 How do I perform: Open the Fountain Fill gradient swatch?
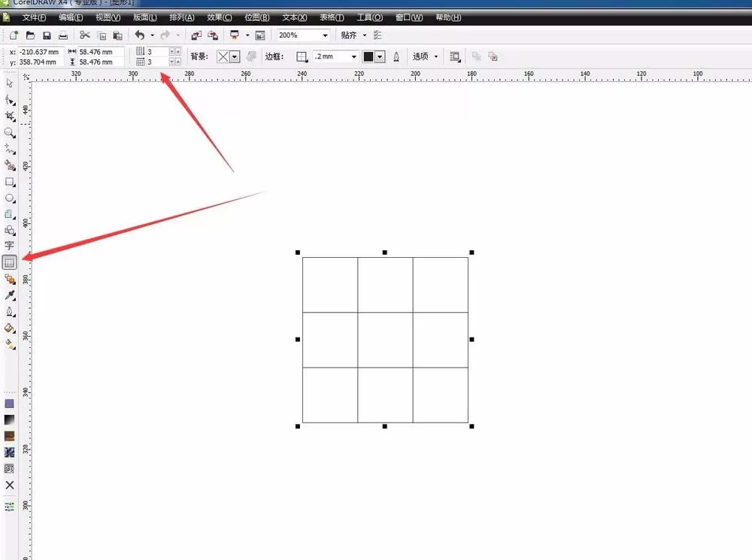(x=9, y=420)
